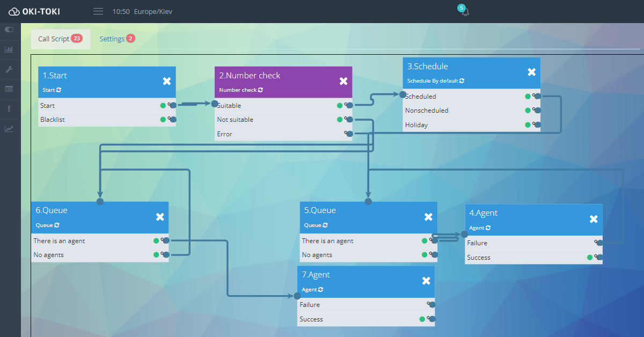The width and height of the screenshot is (644, 337).
Task: Click the list panel sidebar icon
Action: (9, 89)
